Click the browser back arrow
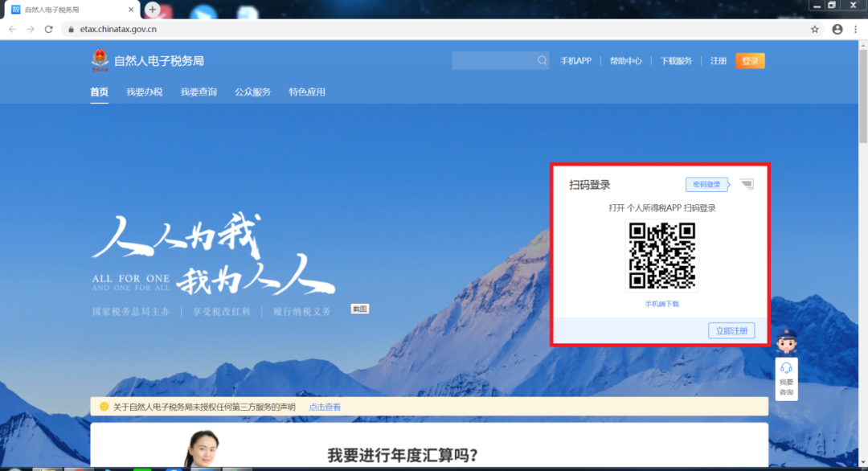The height and width of the screenshot is (471, 868). click(12, 29)
